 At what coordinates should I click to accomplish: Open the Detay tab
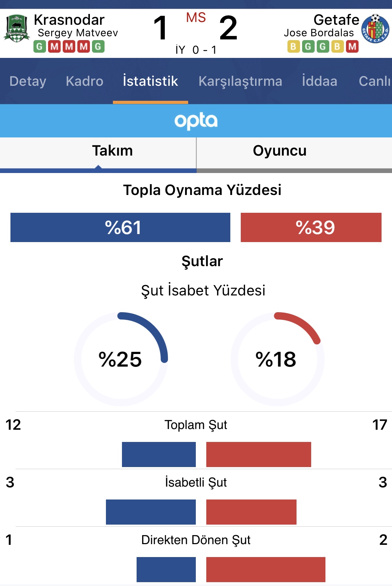pyautogui.click(x=28, y=81)
